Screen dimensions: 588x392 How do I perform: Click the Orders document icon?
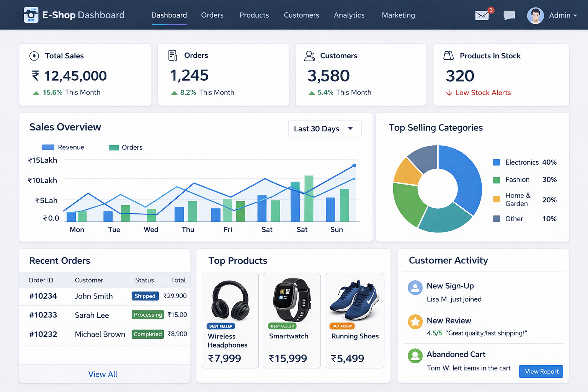click(x=172, y=55)
